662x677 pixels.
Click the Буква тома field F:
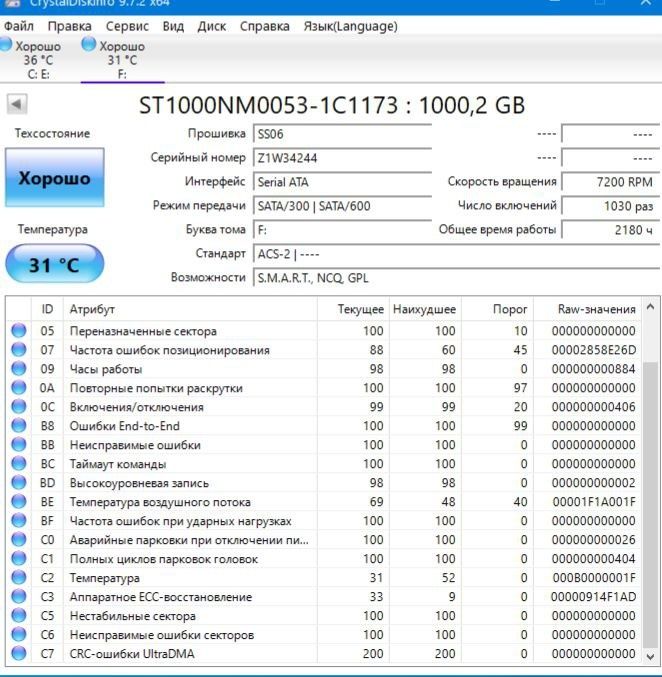(342, 230)
